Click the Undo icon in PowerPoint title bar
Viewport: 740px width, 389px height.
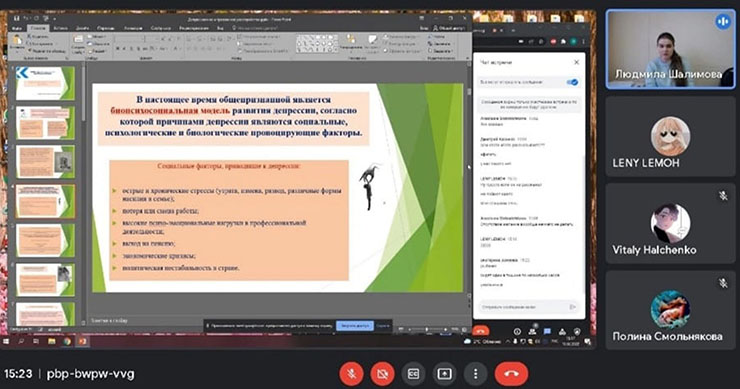tap(26, 18)
